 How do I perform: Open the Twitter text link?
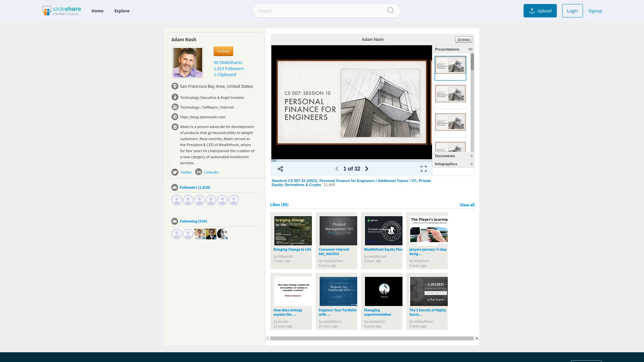coord(186,172)
